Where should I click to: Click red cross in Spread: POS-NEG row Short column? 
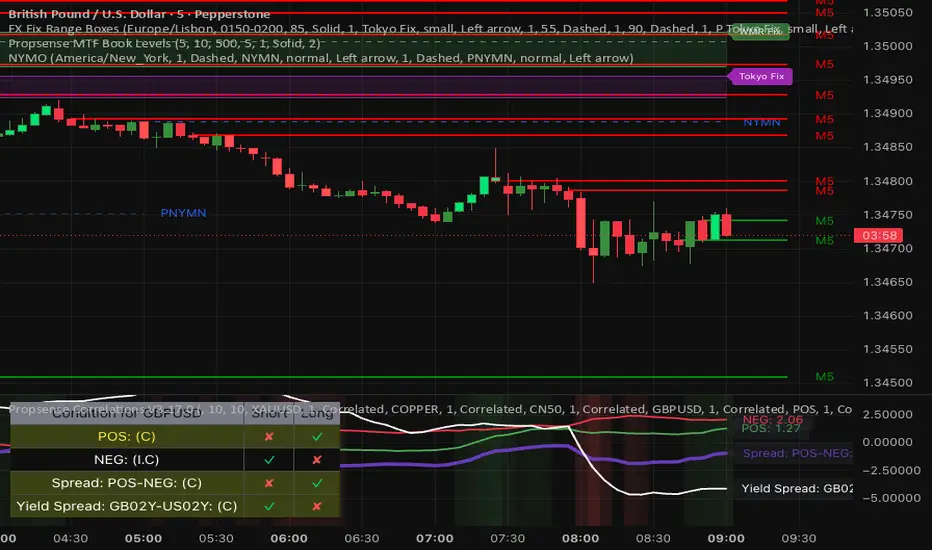269,483
